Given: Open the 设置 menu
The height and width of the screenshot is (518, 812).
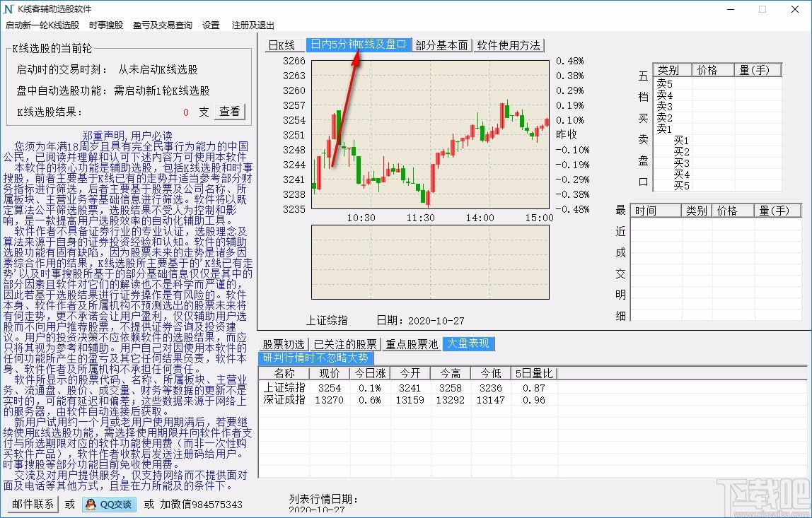Looking at the screenshot, I should click(210, 25).
